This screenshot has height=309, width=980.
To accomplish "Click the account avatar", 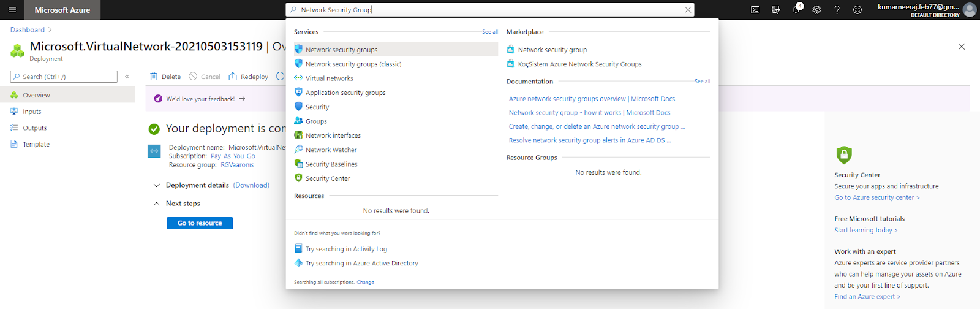I will click(970, 10).
